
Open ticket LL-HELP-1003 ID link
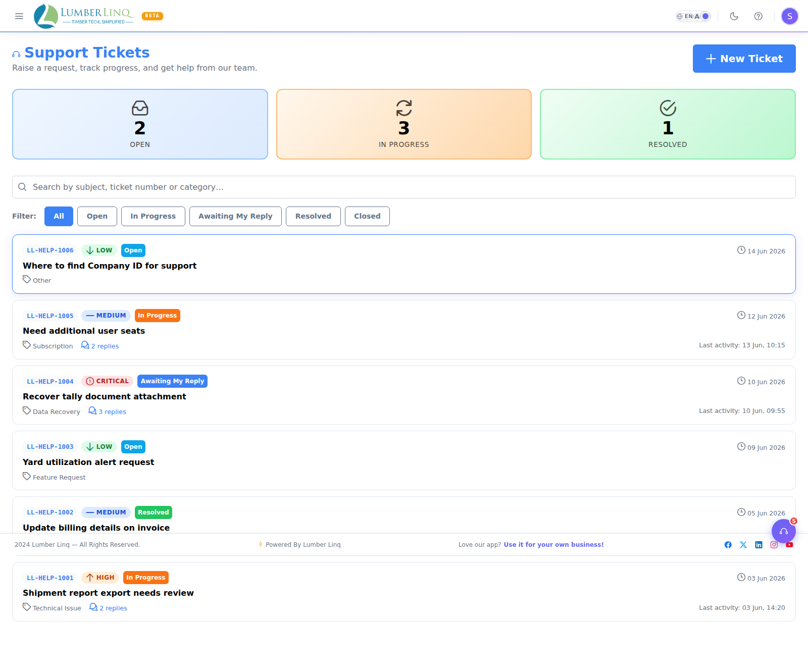click(50, 447)
